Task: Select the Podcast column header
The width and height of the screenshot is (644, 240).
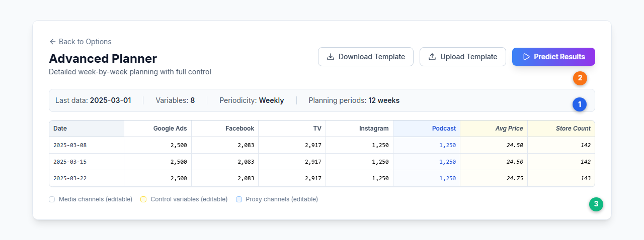Action: (x=427, y=129)
